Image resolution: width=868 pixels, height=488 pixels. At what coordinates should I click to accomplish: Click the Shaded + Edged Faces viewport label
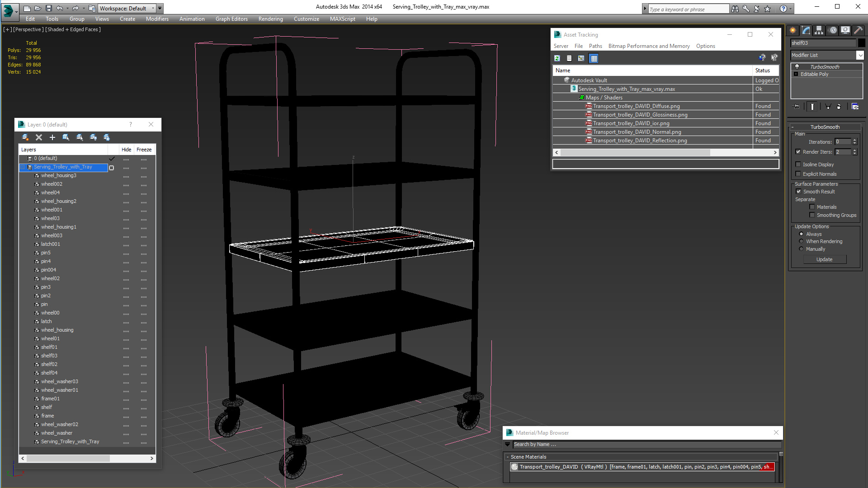tap(73, 29)
